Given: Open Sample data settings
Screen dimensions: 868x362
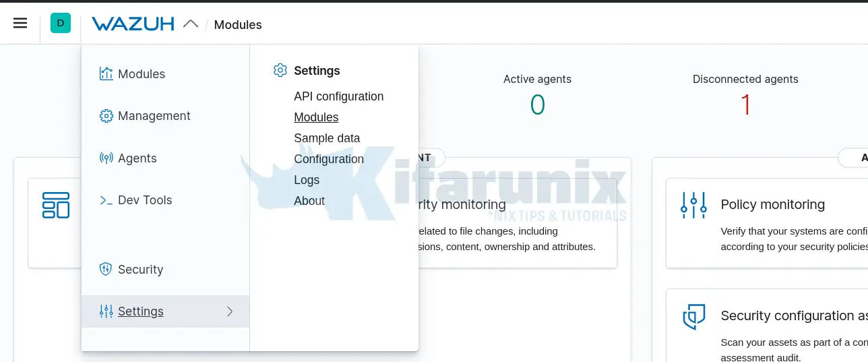Looking at the screenshot, I should pos(327,138).
